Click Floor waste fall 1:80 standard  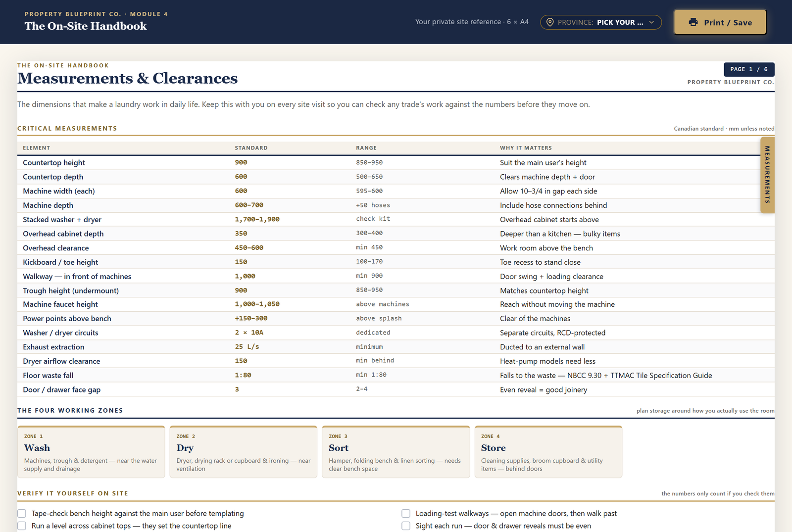pos(243,376)
